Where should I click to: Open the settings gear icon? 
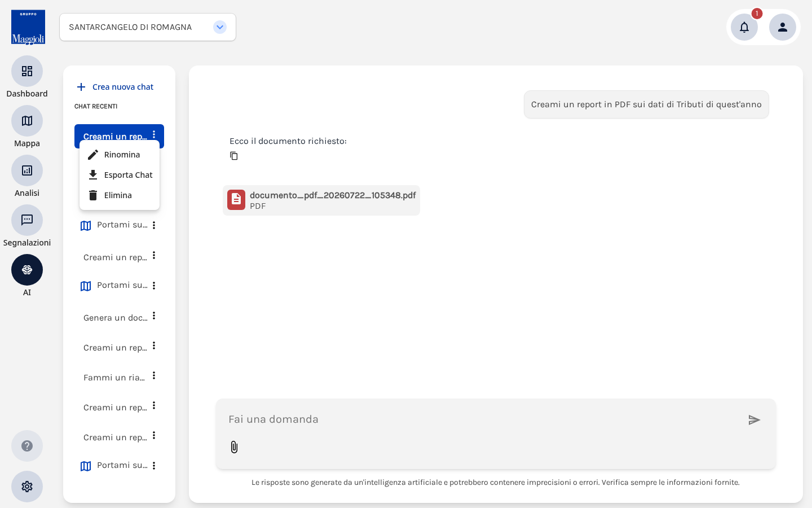(27, 487)
